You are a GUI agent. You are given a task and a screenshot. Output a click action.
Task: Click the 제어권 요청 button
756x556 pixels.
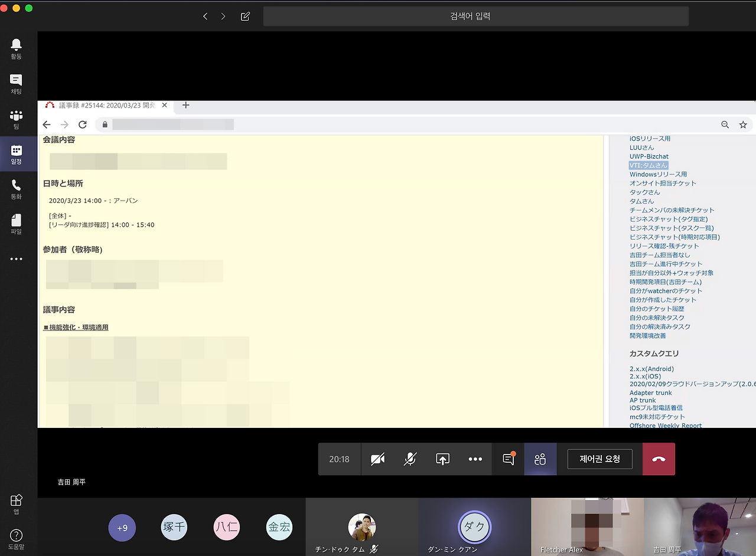(599, 459)
